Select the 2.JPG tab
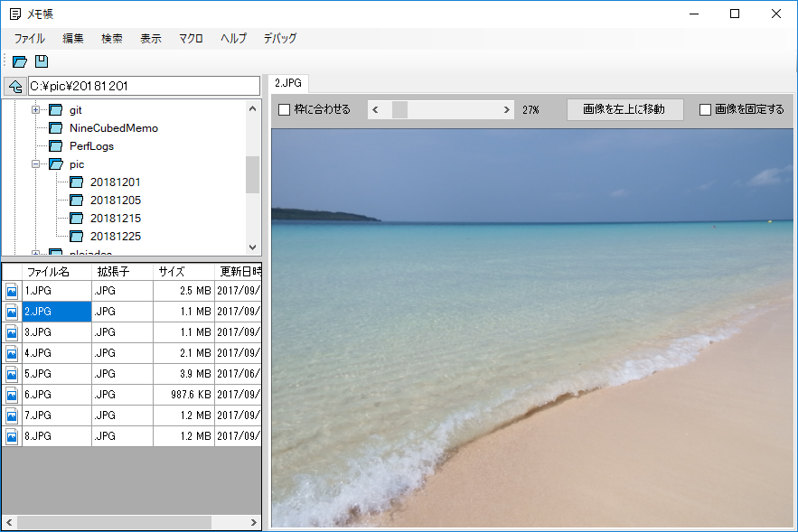This screenshot has height=532, width=798. 288,83
